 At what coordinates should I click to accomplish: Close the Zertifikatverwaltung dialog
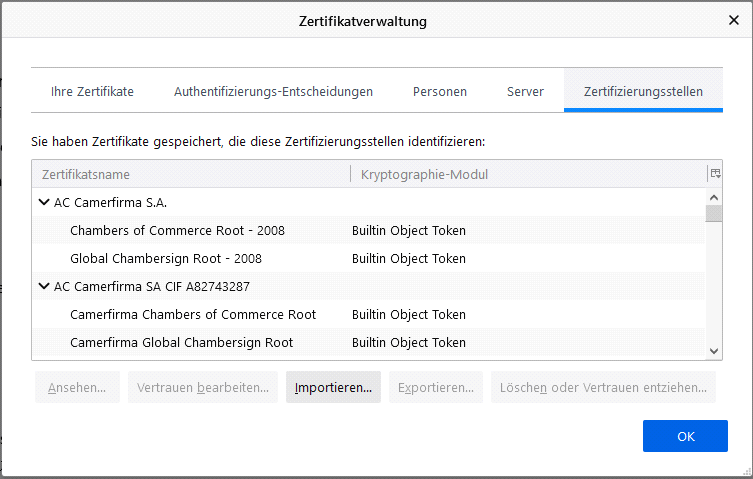[733, 20]
